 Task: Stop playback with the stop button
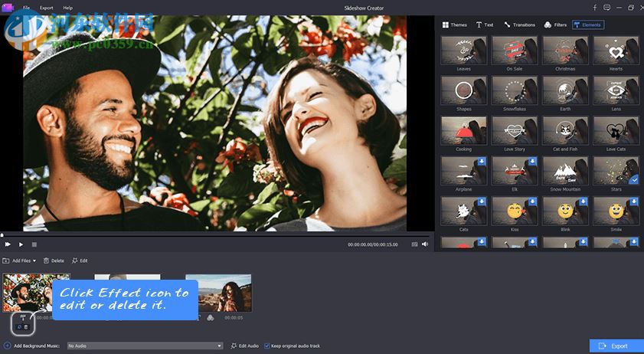[x=34, y=244]
